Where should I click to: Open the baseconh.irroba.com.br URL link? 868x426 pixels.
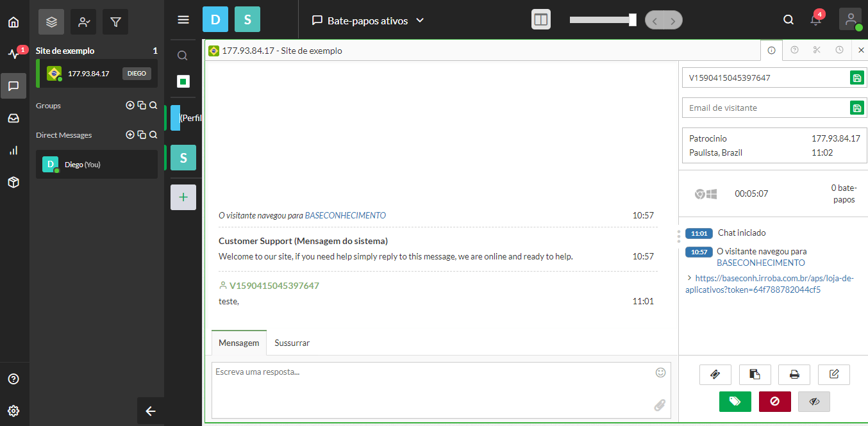(x=770, y=284)
